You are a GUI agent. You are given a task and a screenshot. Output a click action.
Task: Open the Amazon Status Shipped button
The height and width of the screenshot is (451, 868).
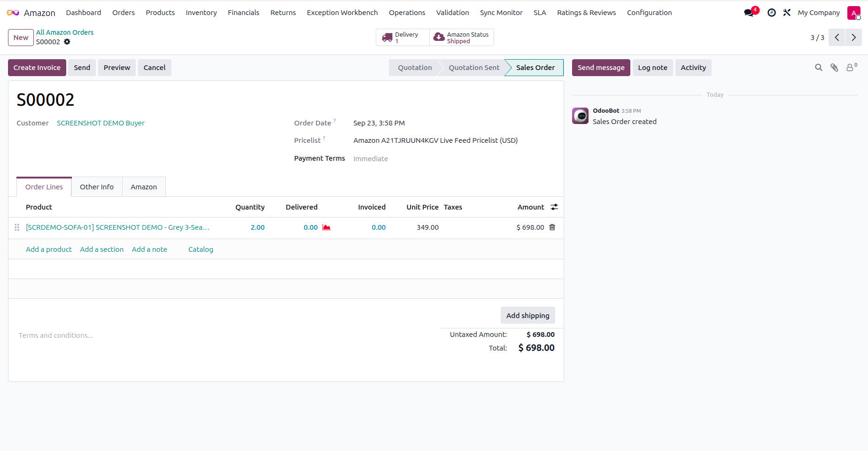point(461,38)
